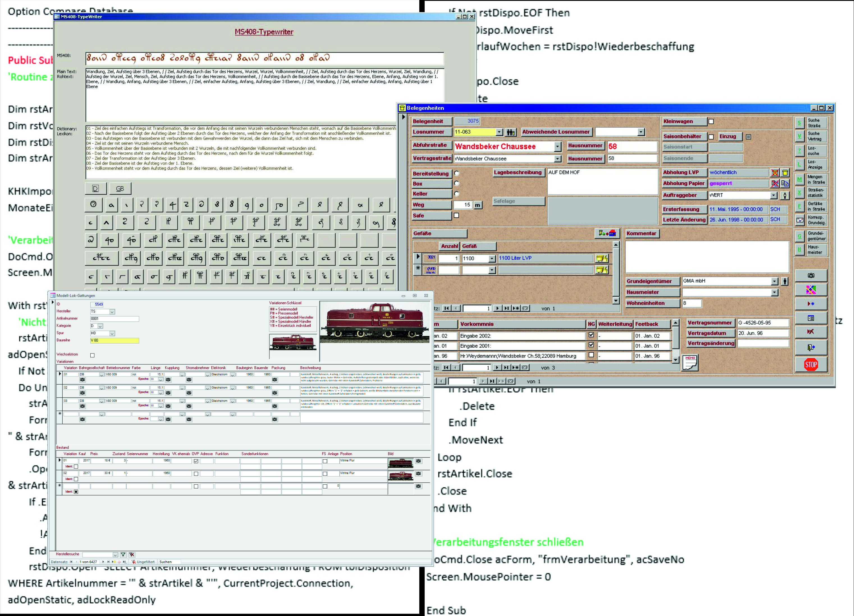854x616 pixels.
Task: Open the MEMO note icon
Action: point(690,362)
